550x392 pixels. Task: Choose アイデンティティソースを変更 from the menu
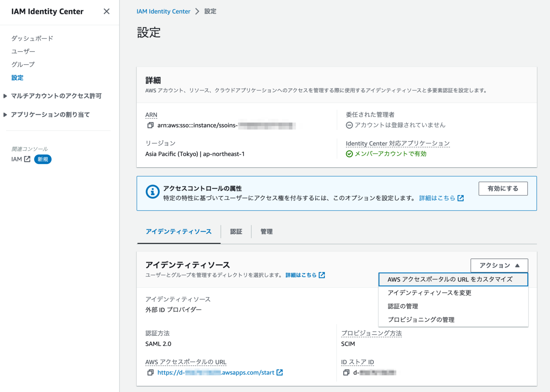tap(430, 293)
